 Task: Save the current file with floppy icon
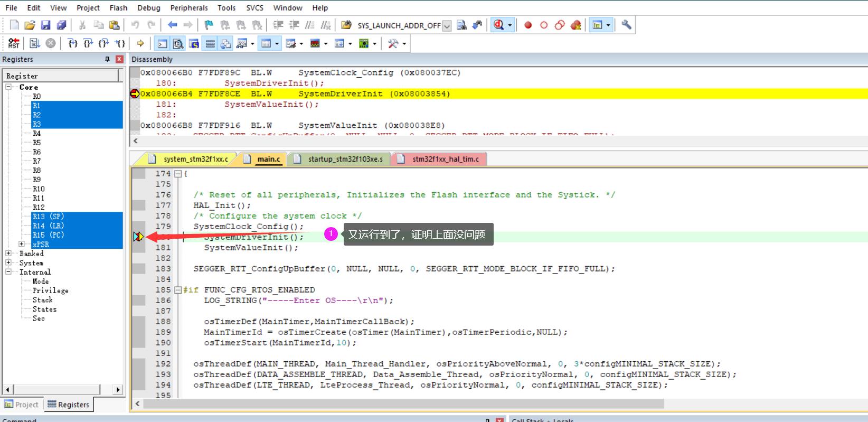tap(45, 25)
